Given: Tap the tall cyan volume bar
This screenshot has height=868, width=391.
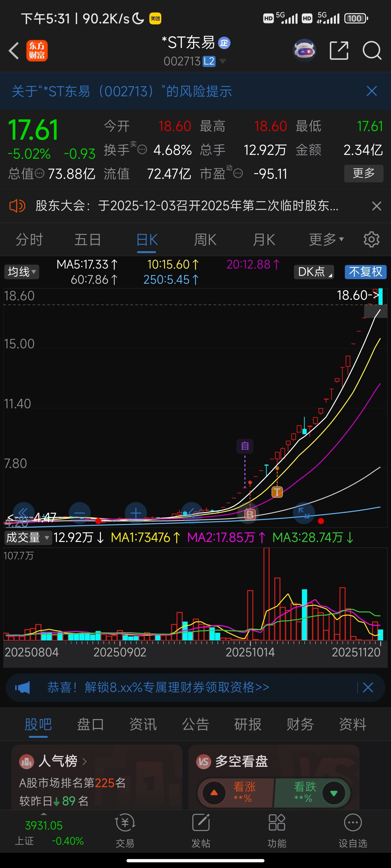Looking at the screenshot, I should coord(304,615).
